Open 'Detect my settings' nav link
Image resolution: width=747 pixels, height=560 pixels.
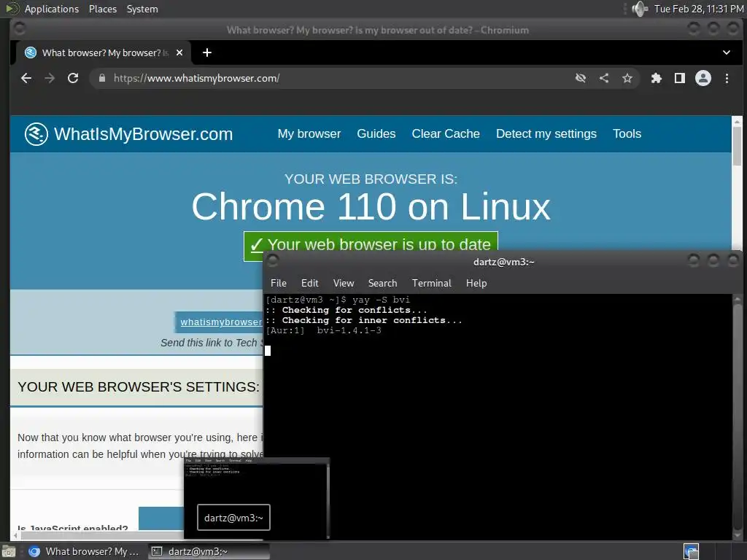click(x=546, y=134)
